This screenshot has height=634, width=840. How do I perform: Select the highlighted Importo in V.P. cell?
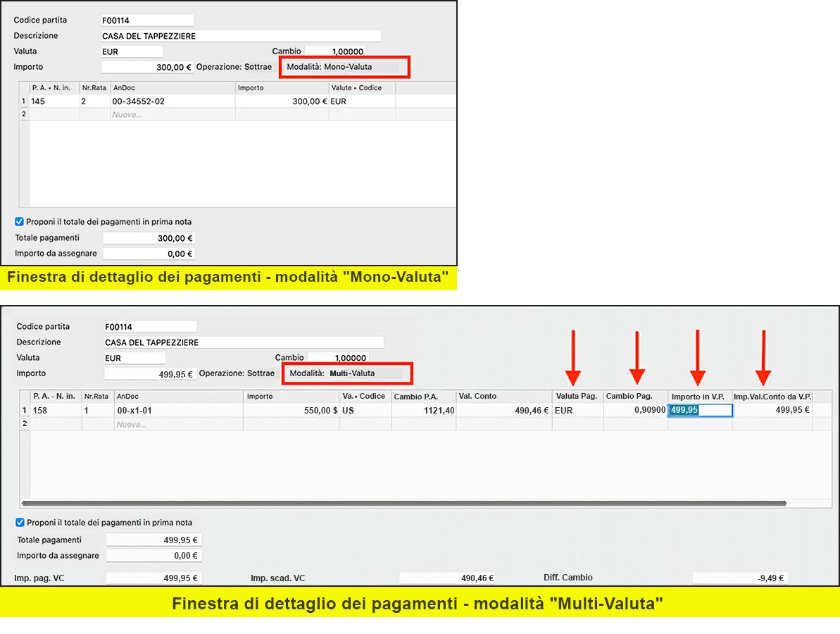pos(700,410)
